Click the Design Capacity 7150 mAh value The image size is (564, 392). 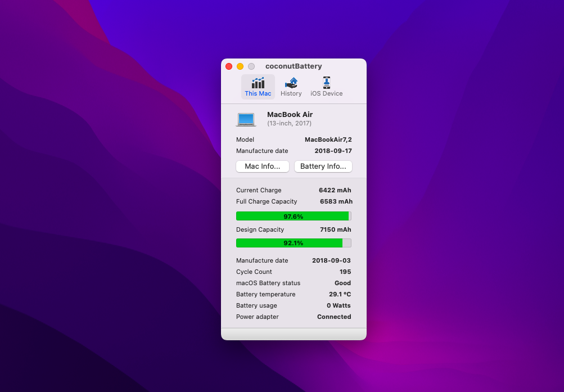[x=335, y=229]
